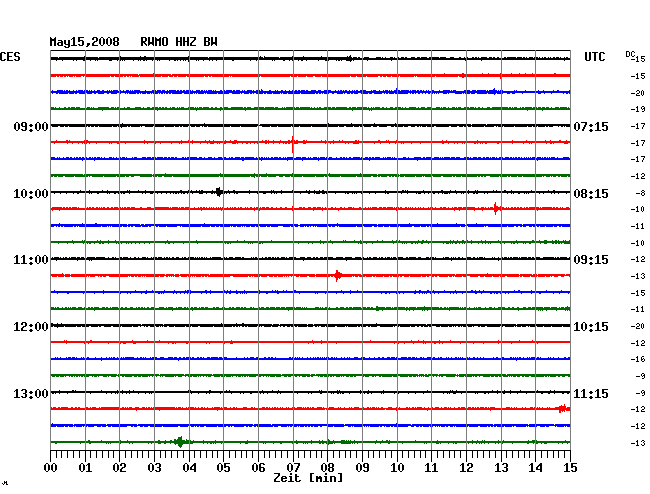Viewport: 650px width, 494px height.
Task: Select the 10:00 local time label
Action: click(31, 194)
